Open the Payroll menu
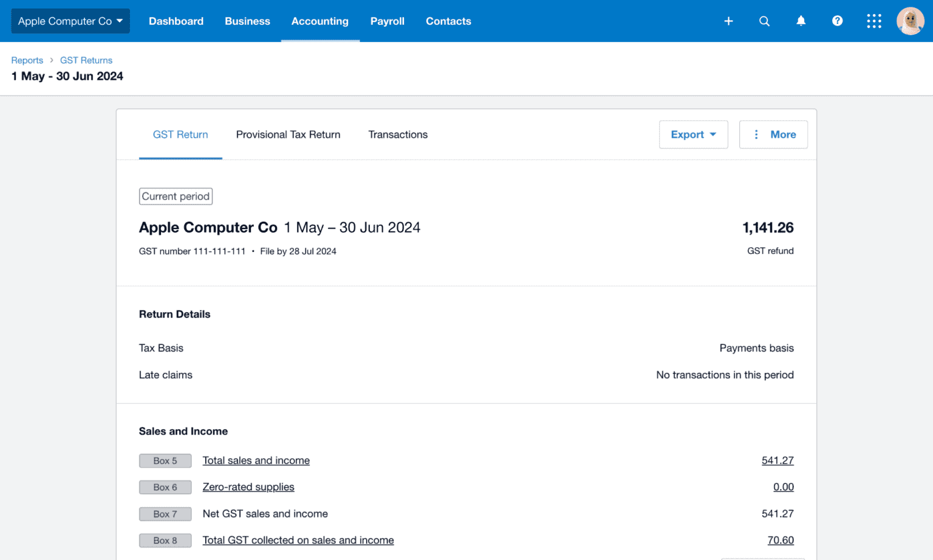The height and width of the screenshot is (560, 933). pyautogui.click(x=387, y=21)
